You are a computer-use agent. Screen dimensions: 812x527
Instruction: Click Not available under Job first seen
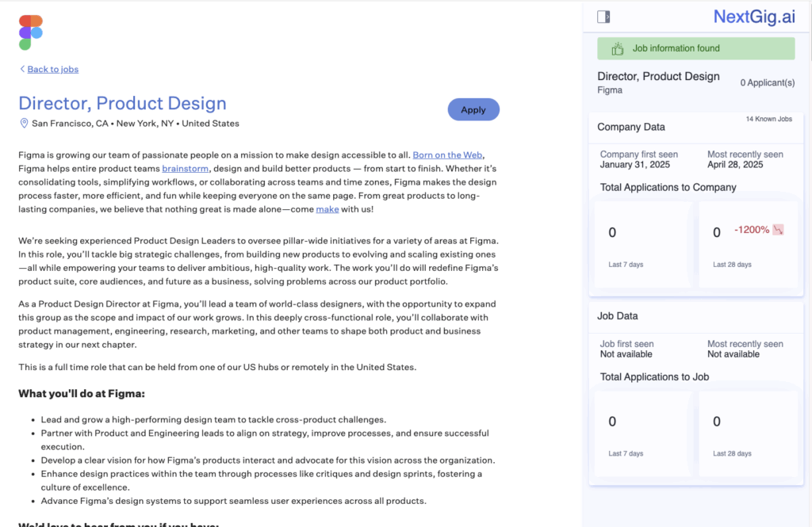626,354
